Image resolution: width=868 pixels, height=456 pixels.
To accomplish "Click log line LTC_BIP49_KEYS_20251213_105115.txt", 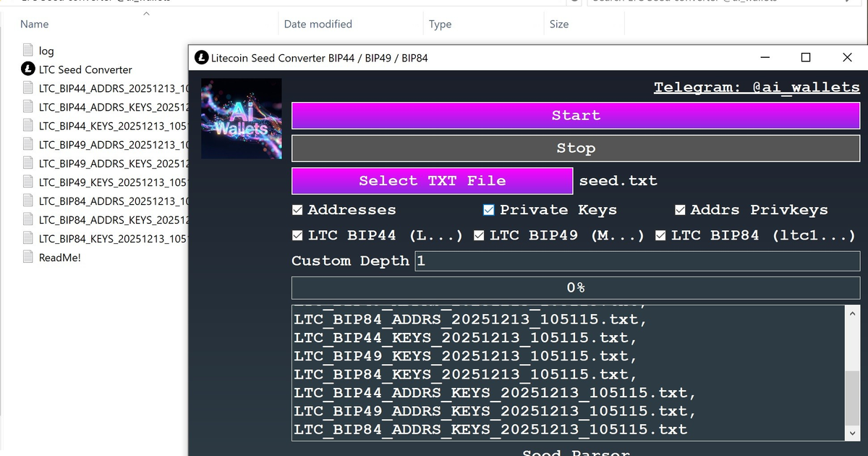I will pos(466,356).
